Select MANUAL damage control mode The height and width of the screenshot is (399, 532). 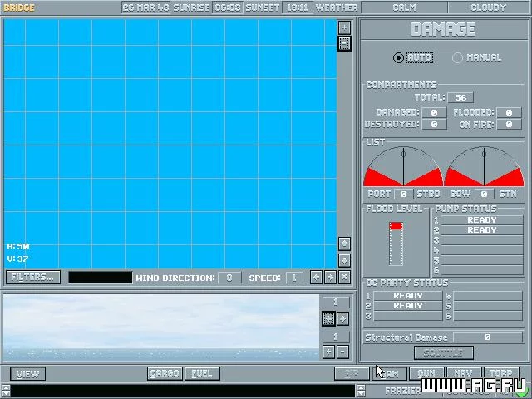pyautogui.click(x=476, y=57)
